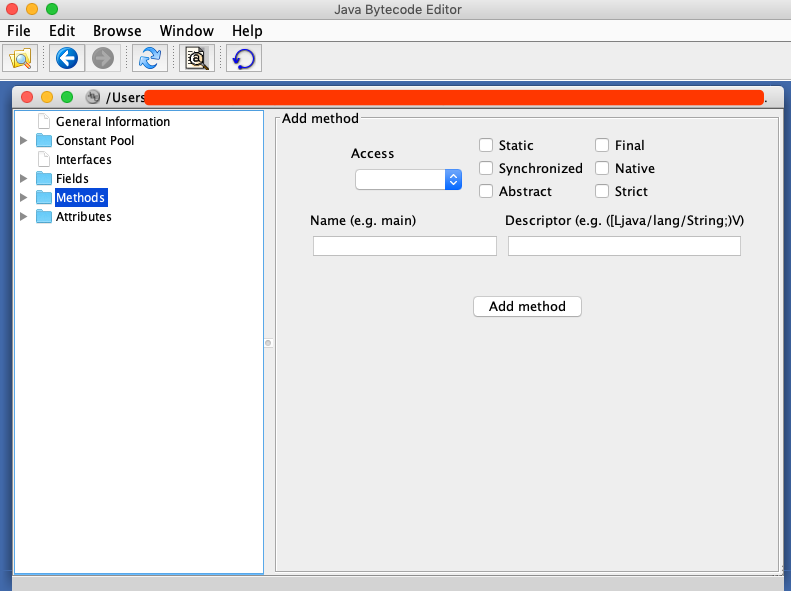
Task: Open the Access dropdown
Action: pyautogui.click(x=408, y=179)
